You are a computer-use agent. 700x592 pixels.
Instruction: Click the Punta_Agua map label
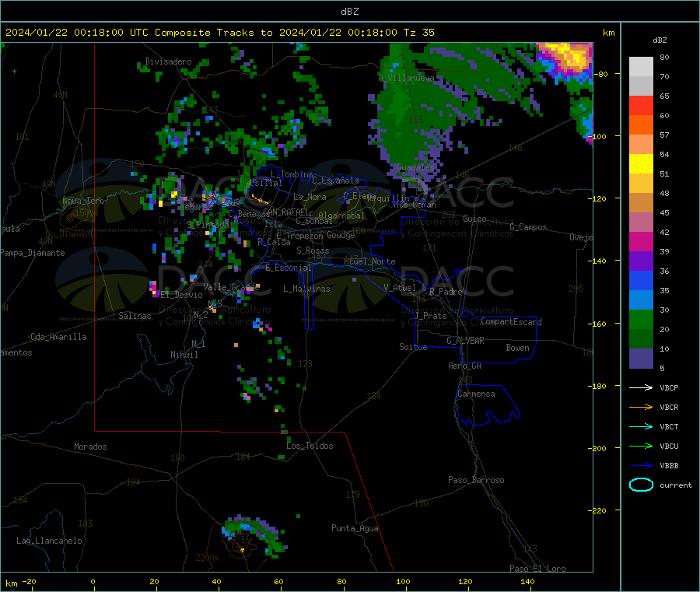pos(355,528)
